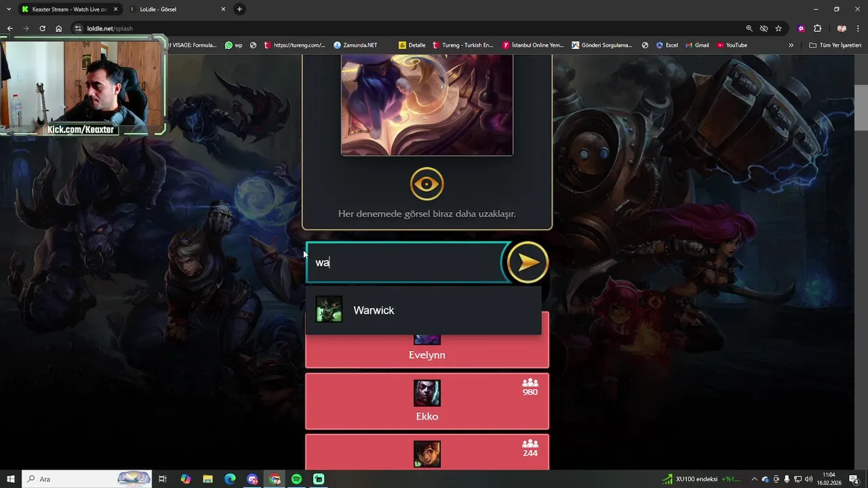
Task: Open the VISAGE: Formula bookmark
Action: [x=193, y=45]
